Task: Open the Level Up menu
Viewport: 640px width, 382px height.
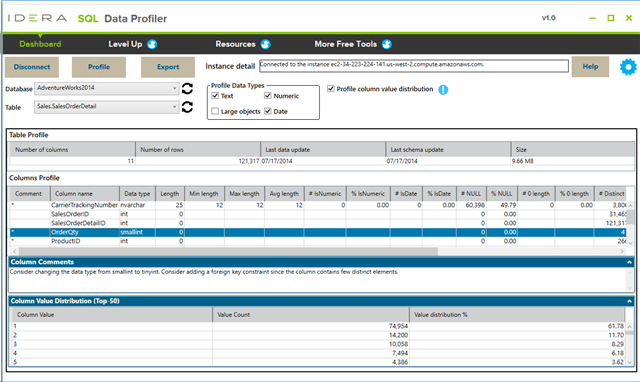Action: point(125,44)
